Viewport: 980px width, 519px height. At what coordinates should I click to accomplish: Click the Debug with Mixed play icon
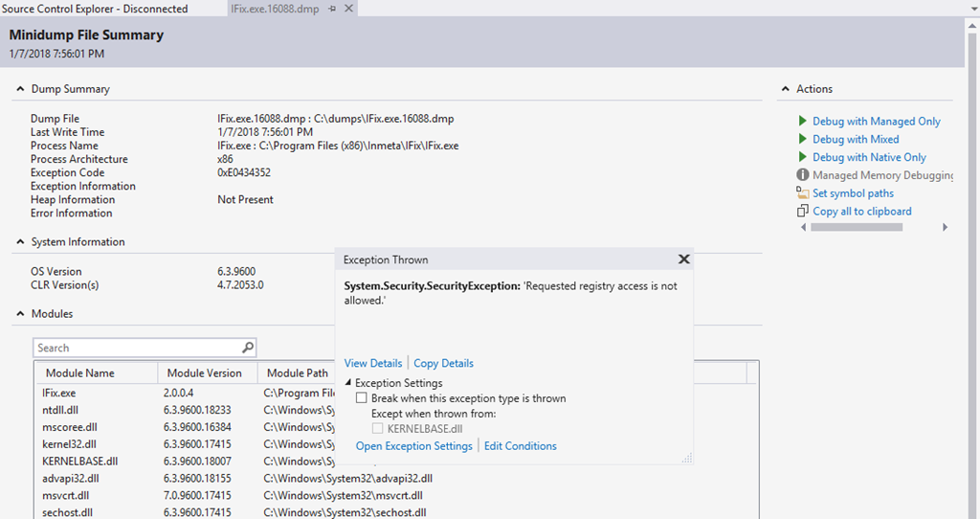click(803, 140)
